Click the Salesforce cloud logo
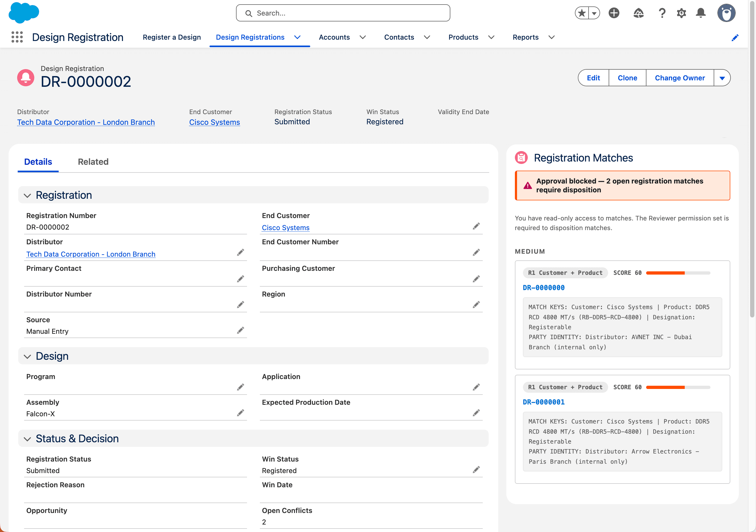 (24, 13)
